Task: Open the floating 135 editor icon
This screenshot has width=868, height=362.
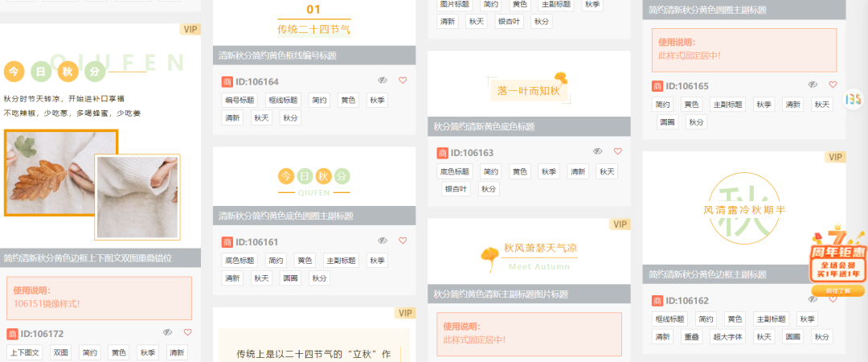Action: 853,99
